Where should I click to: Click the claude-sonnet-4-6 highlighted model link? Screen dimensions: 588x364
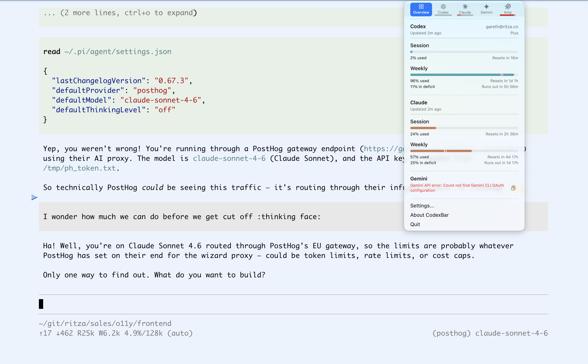229,158
